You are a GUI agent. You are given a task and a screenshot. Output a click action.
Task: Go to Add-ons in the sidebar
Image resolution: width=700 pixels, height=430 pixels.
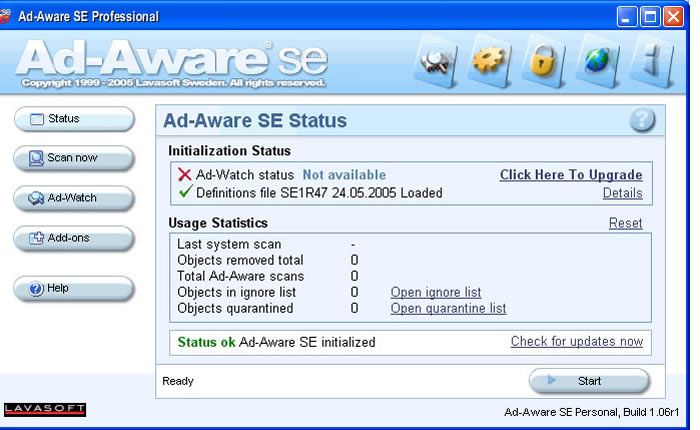pos(74,238)
